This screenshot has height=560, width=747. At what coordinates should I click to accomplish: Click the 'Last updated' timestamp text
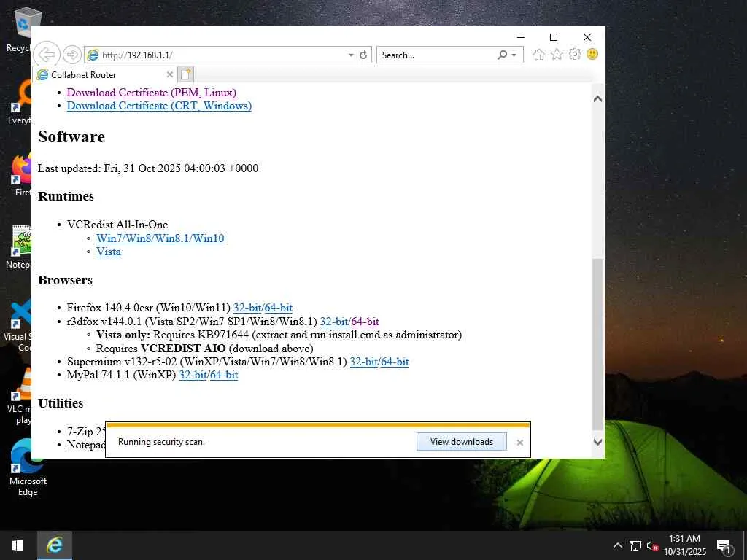(148, 168)
